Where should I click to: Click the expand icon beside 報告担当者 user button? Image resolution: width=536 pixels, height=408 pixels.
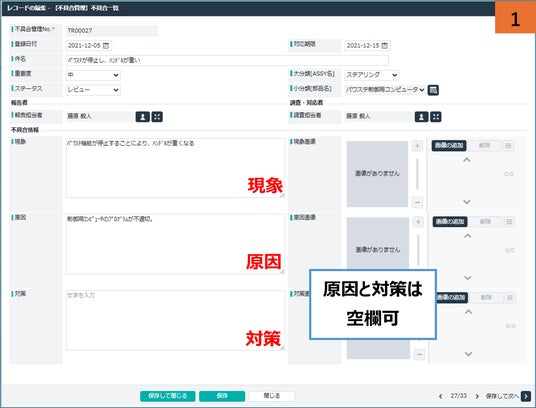pos(157,117)
